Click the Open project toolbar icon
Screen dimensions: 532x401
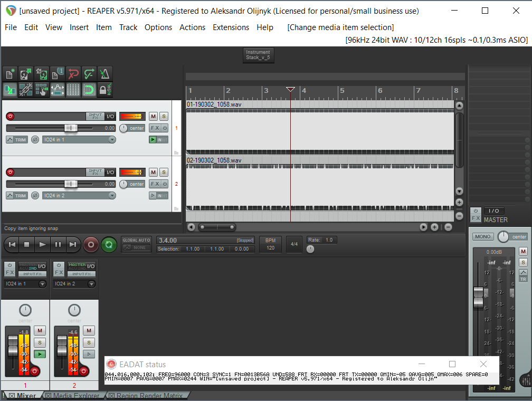[x=26, y=74]
